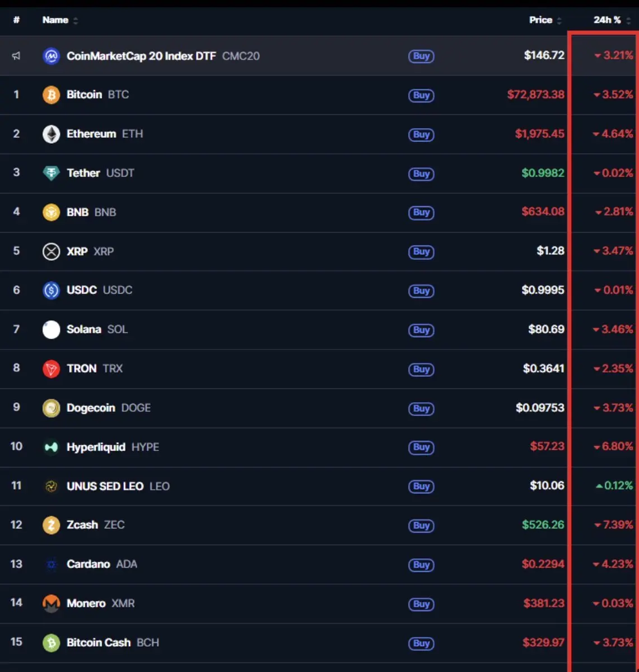This screenshot has height=672, width=639.
Task: Click Buy button for Dogecoin
Action: click(421, 408)
